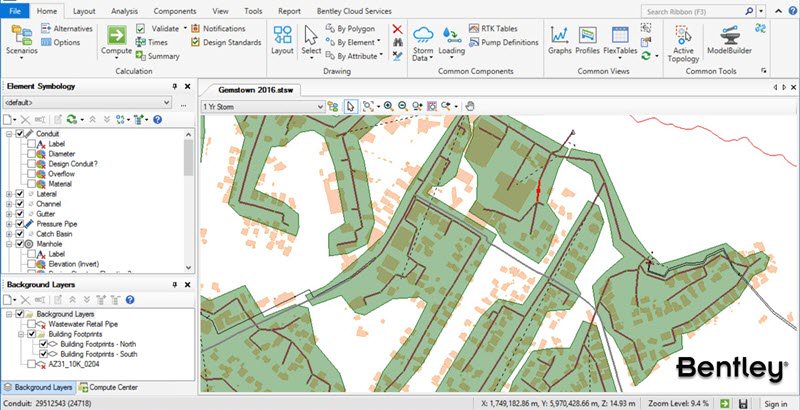Open the Layout tool in Drawing group
This screenshot has width=800, height=410.
282,35
